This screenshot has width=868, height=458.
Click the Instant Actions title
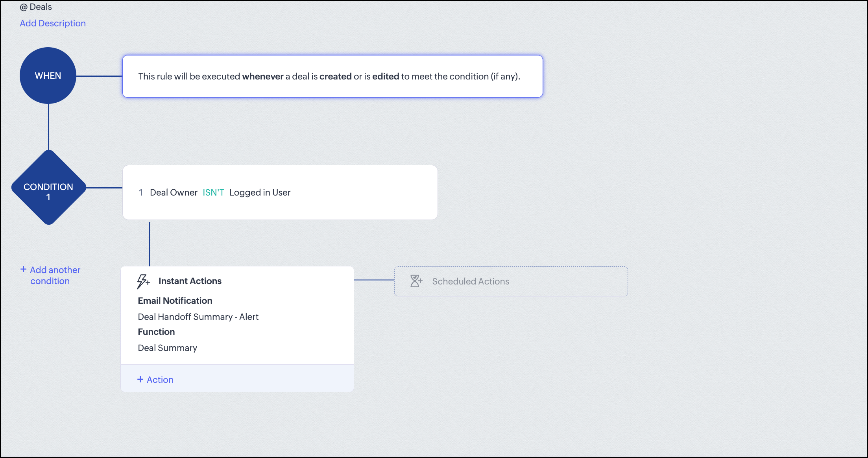190,281
